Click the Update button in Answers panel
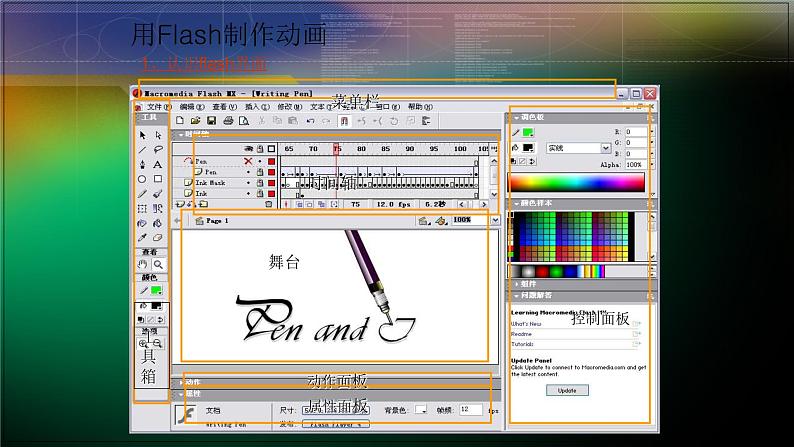The image size is (794, 447). coord(567,390)
